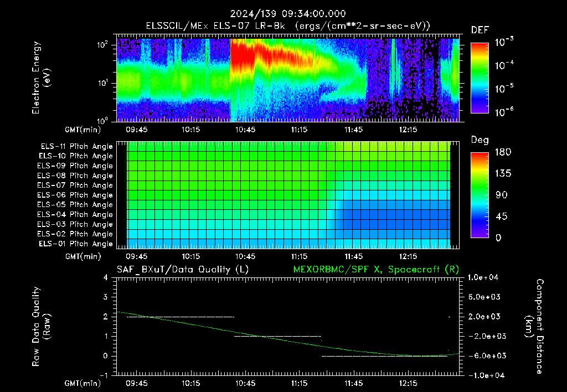Click the Raw Data Quality (Raw) axis label

coord(41,326)
